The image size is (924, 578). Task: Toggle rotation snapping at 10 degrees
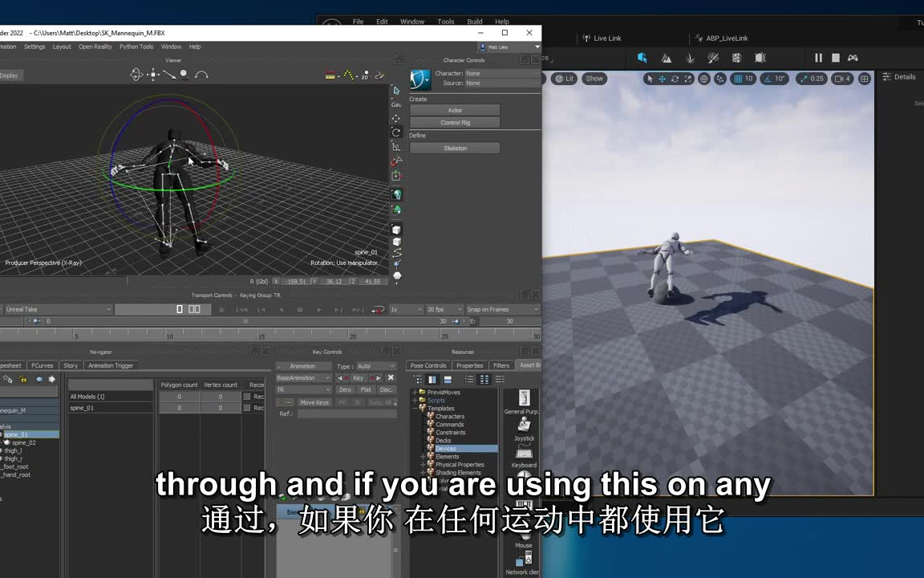(x=770, y=79)
